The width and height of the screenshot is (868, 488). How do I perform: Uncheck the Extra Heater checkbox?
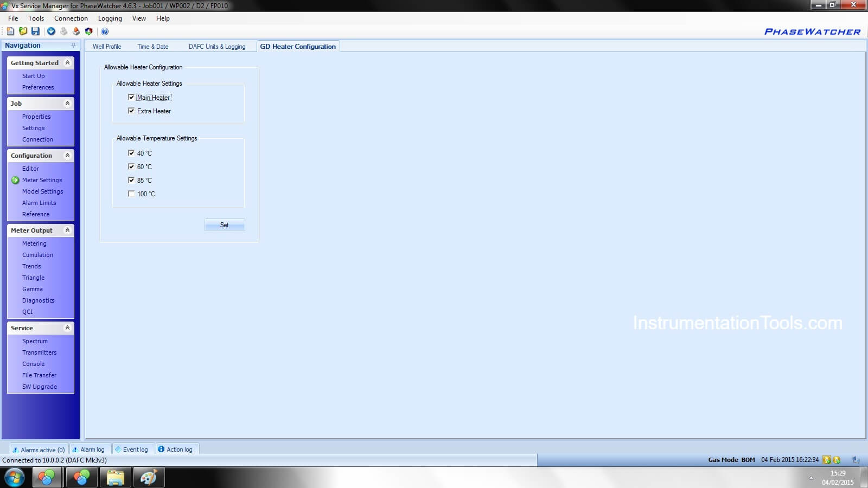[131, 111]
